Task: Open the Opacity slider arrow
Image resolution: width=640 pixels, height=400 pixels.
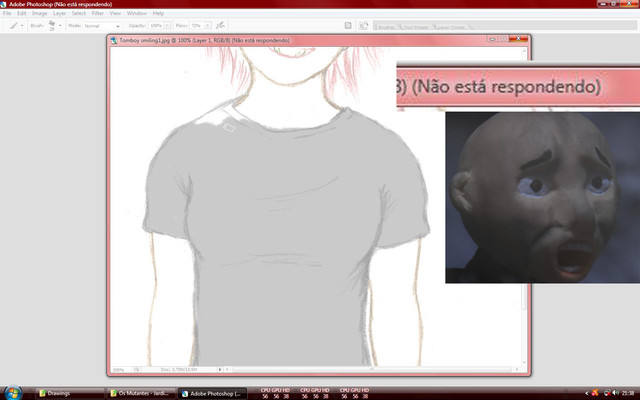Action: 167,25
